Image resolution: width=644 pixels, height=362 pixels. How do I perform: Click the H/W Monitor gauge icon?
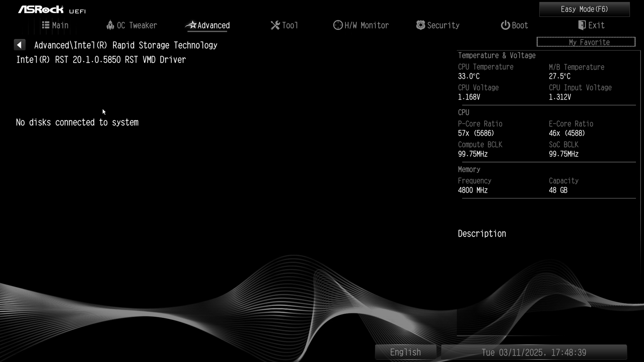(338, 25)
